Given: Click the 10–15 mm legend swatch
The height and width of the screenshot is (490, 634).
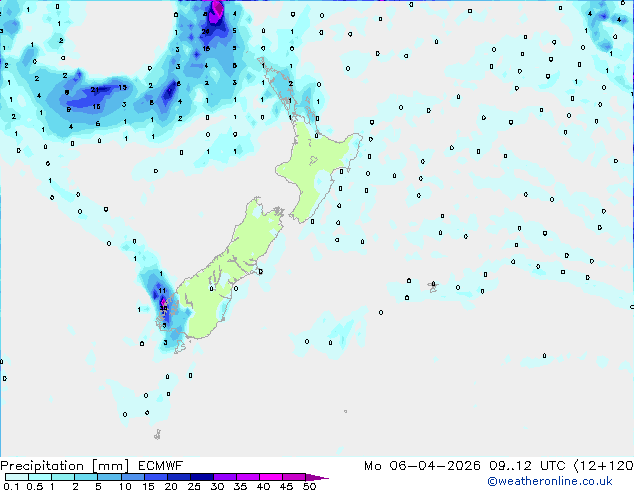Looking at the screenshot, I should pos(132,477).
